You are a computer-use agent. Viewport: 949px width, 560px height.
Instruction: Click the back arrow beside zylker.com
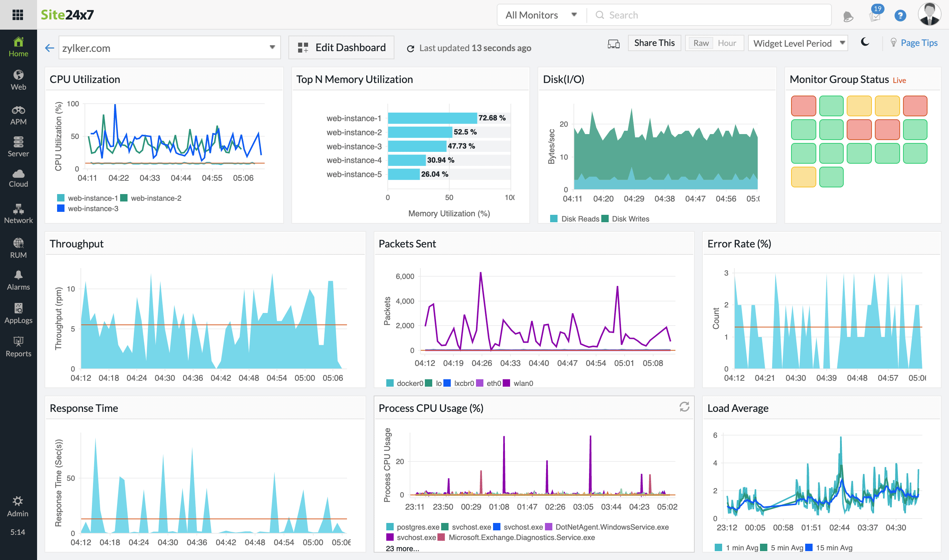(x=49, y=48)
